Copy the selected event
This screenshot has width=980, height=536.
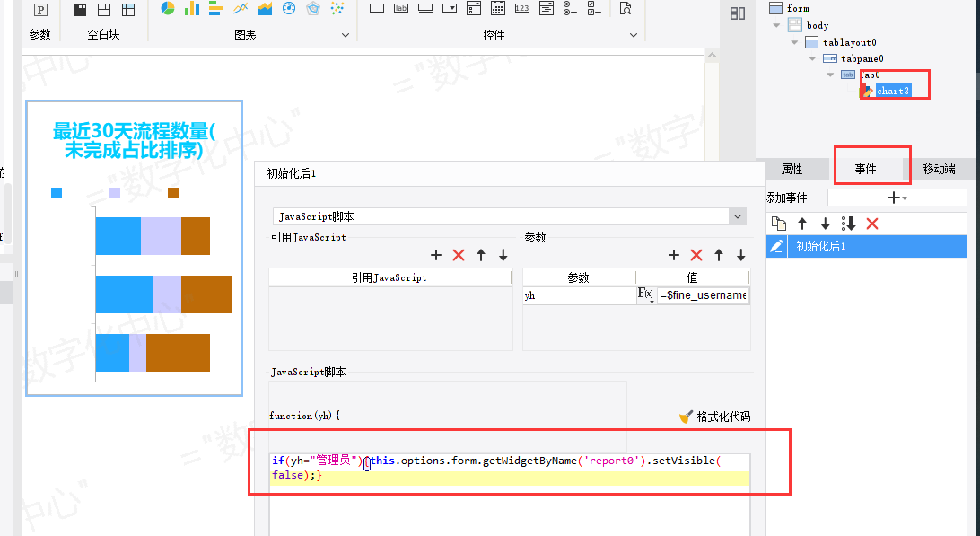pyautogui.click(x=778, y=224)
